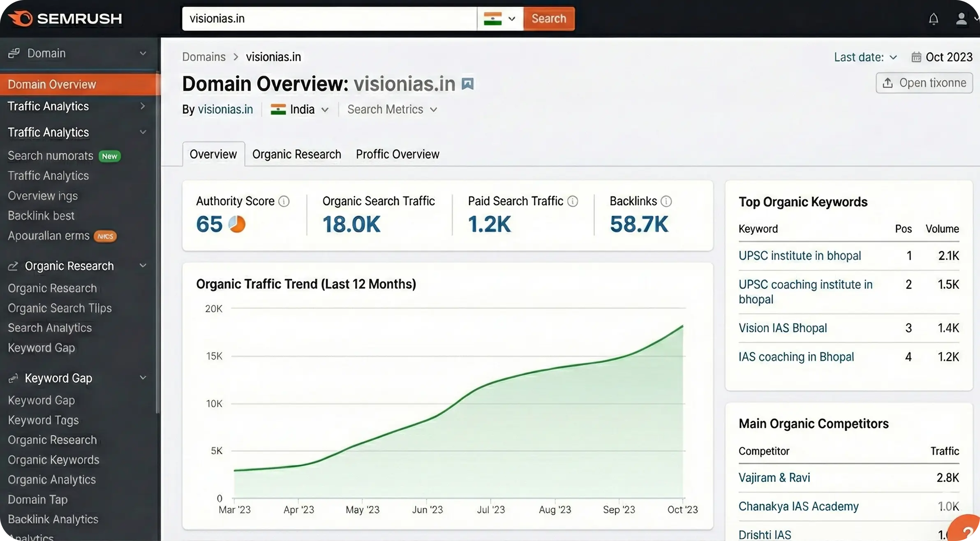Open the user profile menu
The image size is (980, 541).
[962, 19]
